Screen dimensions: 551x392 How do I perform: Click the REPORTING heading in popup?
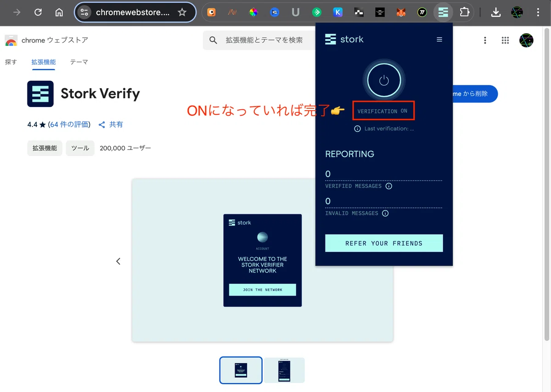[x=349, y=154]
